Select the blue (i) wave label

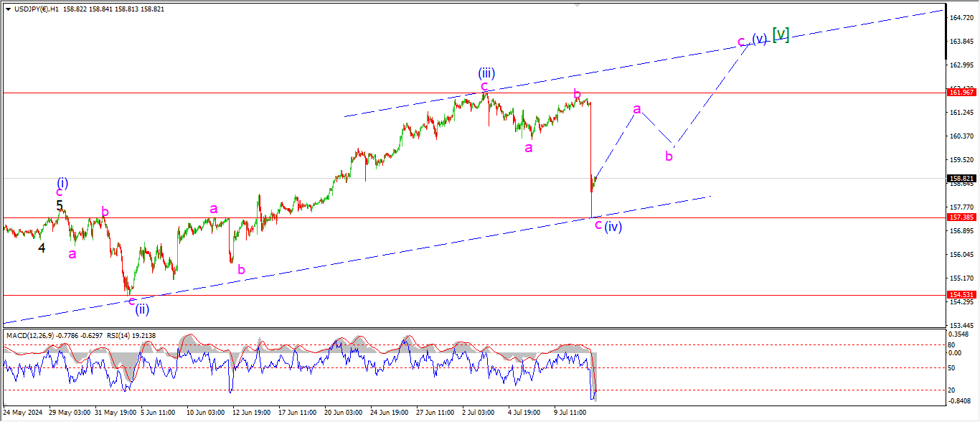[x=63, y=182]
